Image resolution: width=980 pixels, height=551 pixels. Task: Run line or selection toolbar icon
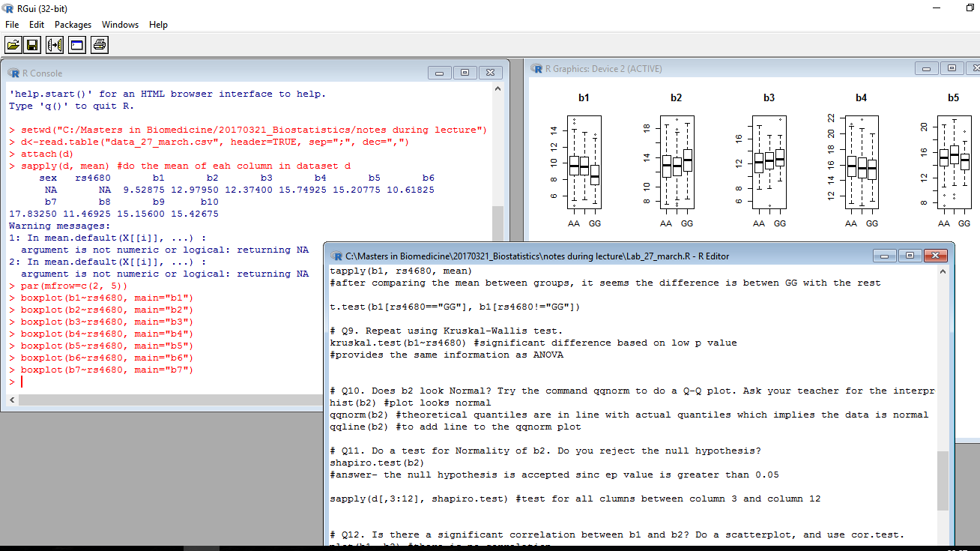click(x=55, y=46)
